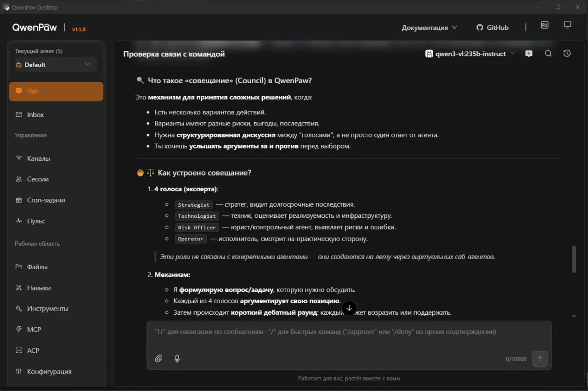The height and width of the screenshot is (391, 588).
Task: Click the monitor theme icon
Action: [x=567, y=25]
